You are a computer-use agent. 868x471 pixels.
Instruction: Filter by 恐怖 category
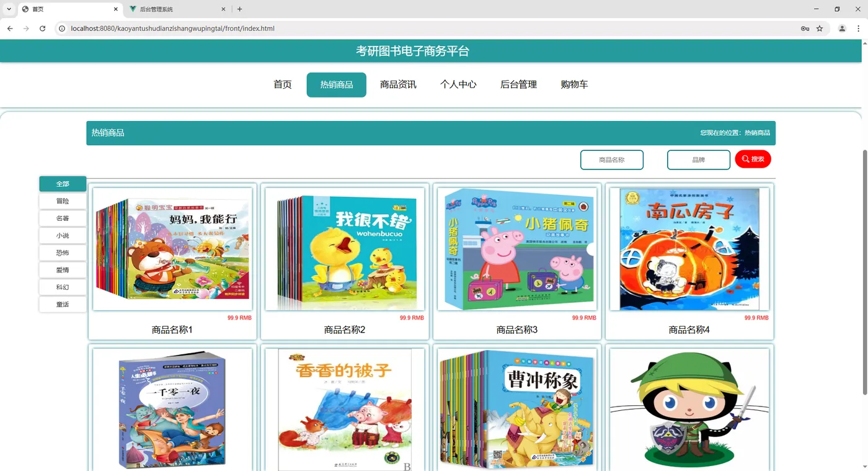pos(63,253)
